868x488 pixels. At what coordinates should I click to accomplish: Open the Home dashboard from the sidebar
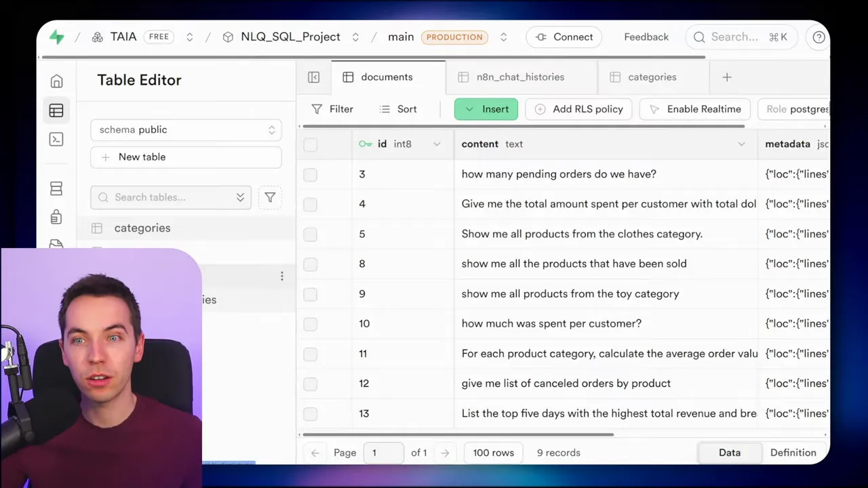click(x=56, y=81)
